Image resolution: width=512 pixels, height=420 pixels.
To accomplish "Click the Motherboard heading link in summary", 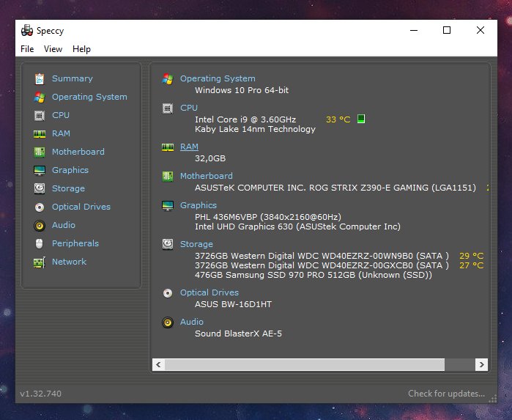I will [x=207, y=176].
